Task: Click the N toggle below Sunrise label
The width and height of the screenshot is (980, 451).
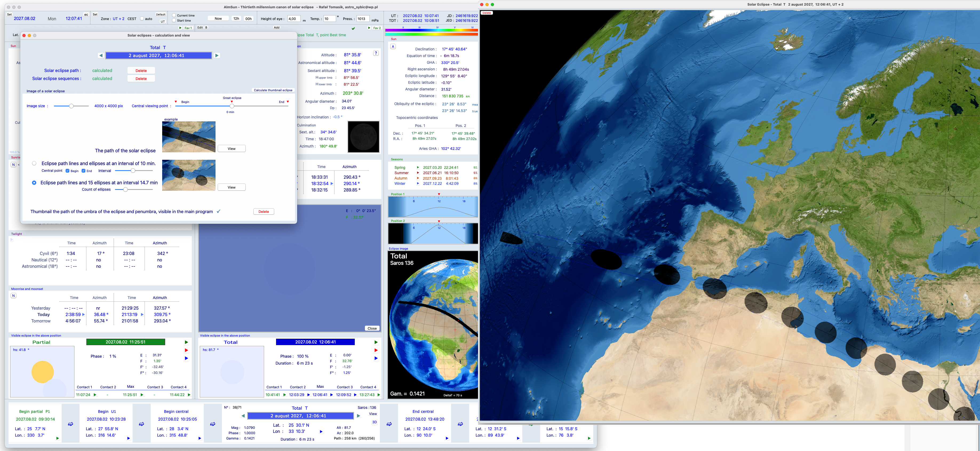Action: point(13,165)
